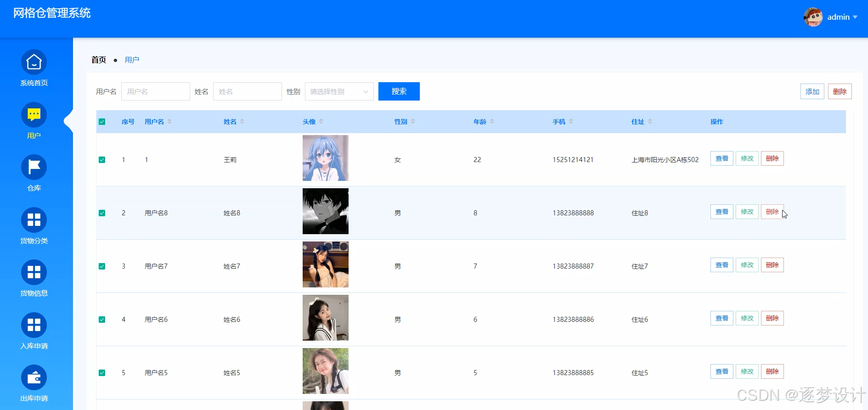
Task: Click address 上海市阳光小区A栋502
Action: (x=665, y=160)
